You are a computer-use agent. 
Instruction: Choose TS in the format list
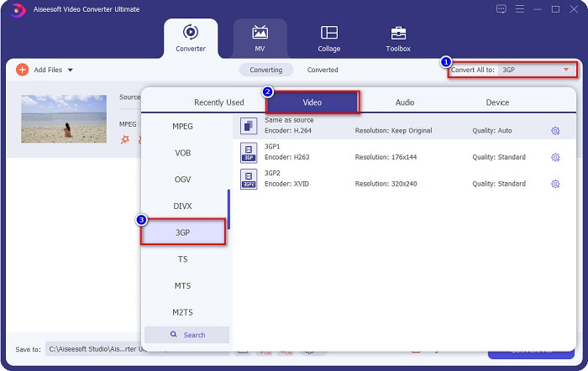(x=182, y=259)
